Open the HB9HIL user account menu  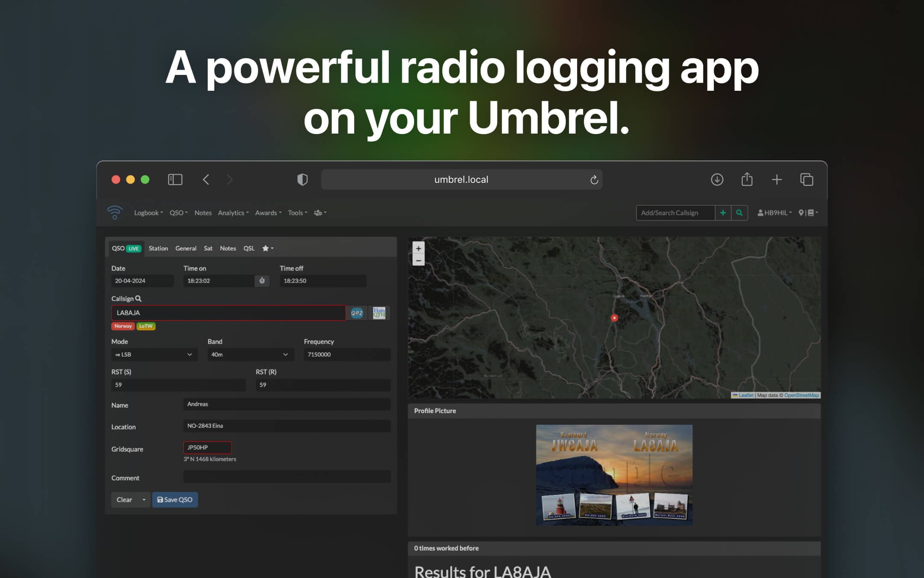[x=775, y=213]
